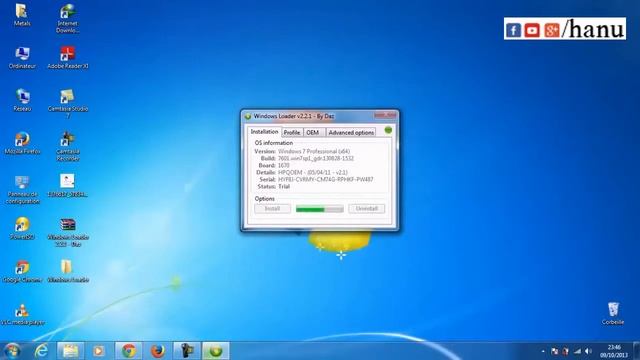This screenshot has width=640, height=360.
Task: Switch to Chrome in the taskbar
Action: pyautogui.click(x=129, y=351)
